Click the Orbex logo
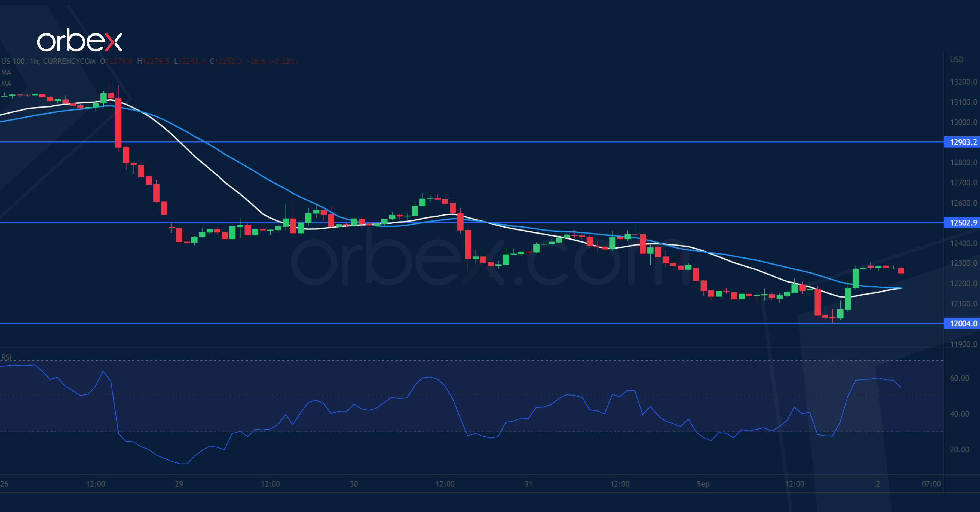980x512 pixels. coord(79,40)
